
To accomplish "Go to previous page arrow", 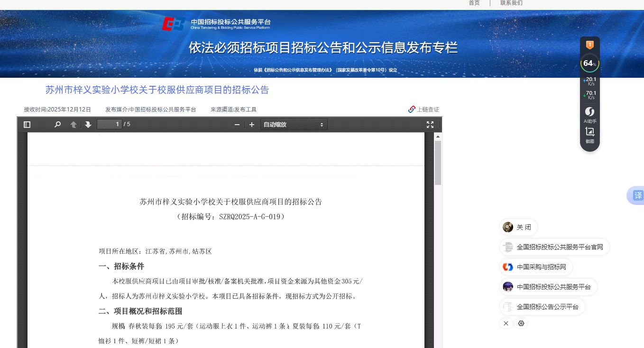I will coord(74,125).
